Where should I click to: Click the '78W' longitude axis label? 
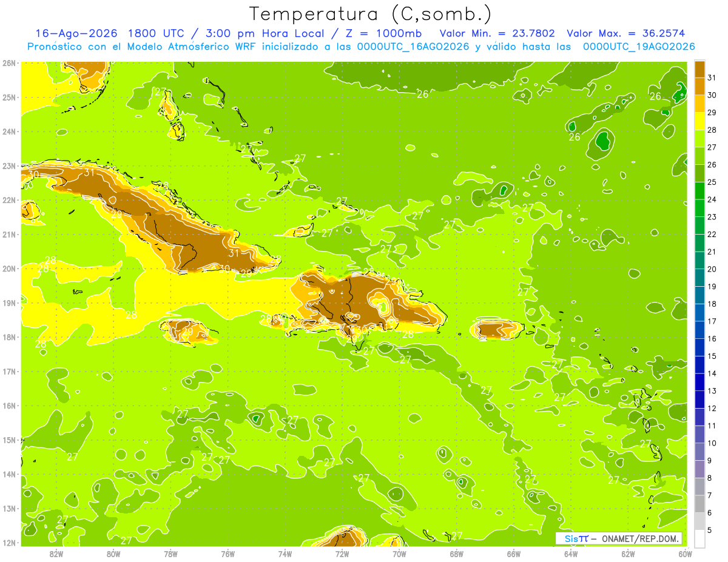click(170, 554)
